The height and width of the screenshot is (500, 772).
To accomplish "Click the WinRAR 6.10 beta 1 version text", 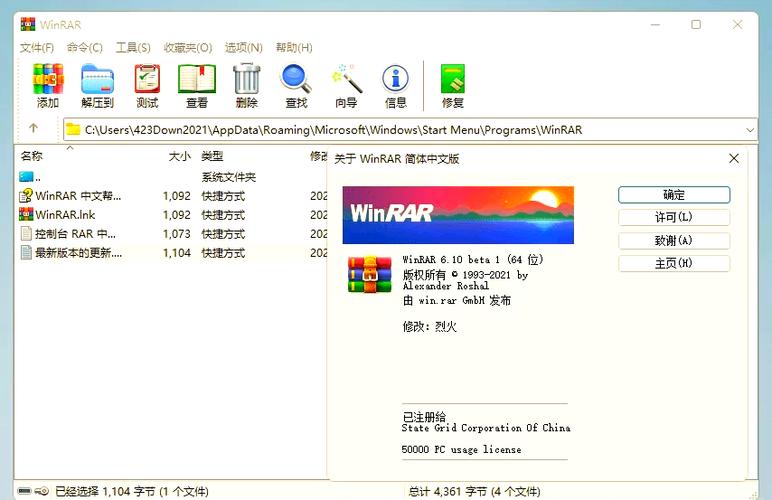I will pos(473,259).
